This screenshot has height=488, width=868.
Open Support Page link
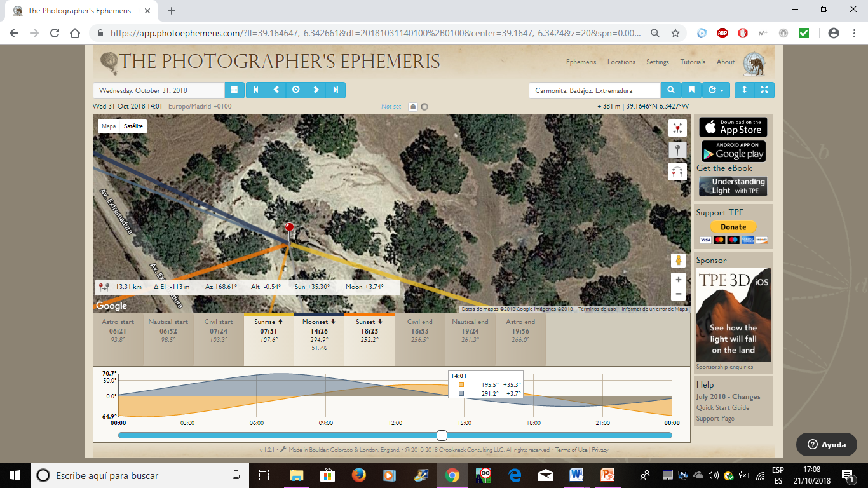tap(715, 418)
